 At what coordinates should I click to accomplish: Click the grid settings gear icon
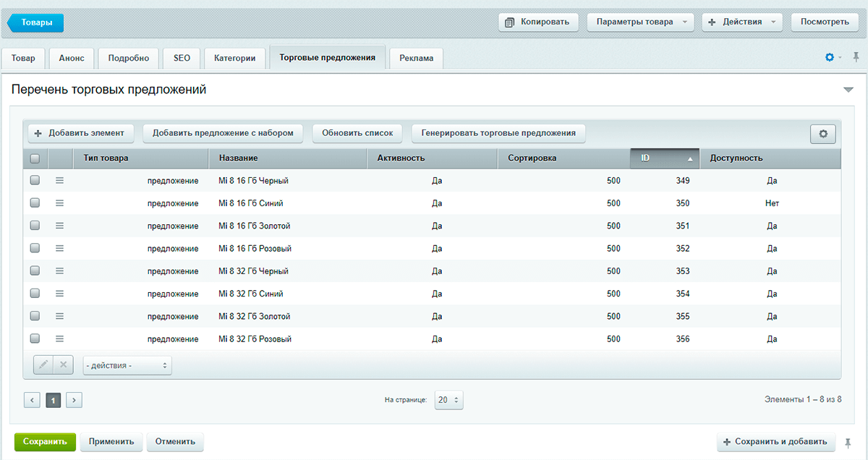823,134
